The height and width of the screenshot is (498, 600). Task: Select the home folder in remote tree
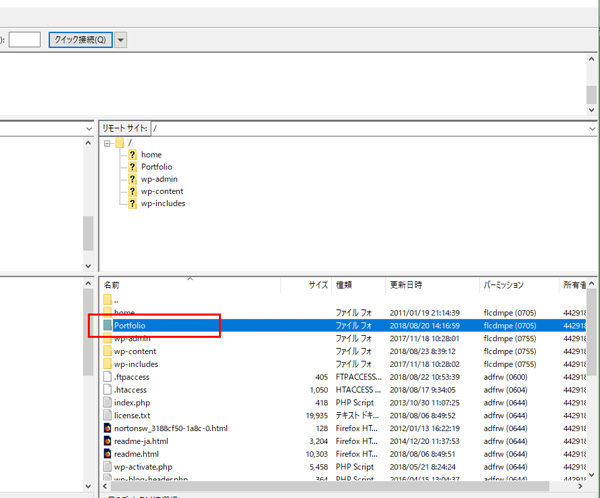pos(152,155)
